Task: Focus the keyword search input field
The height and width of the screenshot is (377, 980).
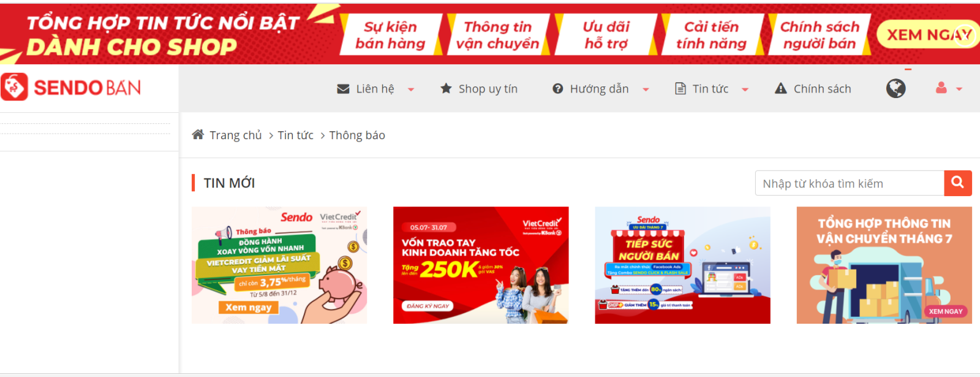Action: point(850,183)
